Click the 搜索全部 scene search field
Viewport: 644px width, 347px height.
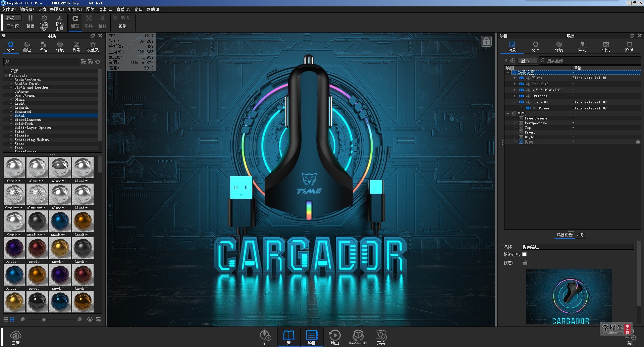click(590, 61)
